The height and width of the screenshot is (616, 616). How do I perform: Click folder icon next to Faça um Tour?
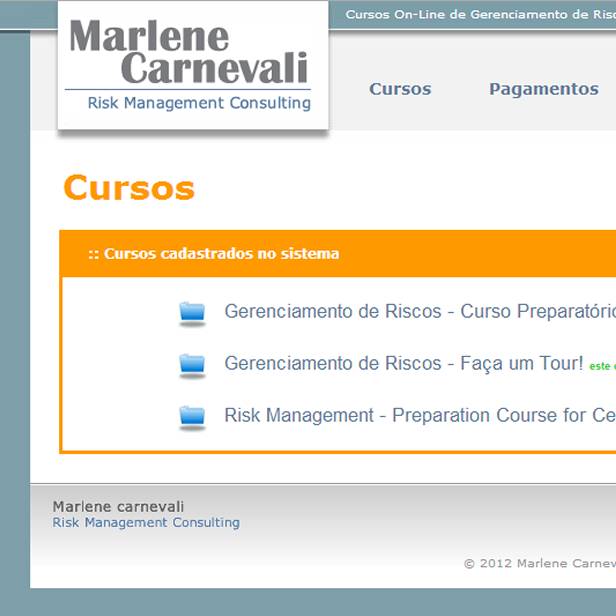(x=192, y=364)
